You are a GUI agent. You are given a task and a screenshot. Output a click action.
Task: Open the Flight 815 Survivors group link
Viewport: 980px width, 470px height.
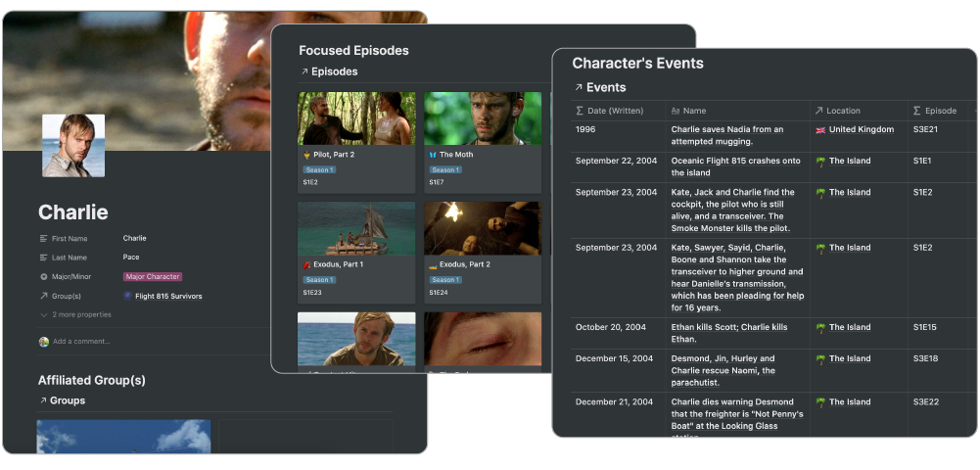(168, 297)
